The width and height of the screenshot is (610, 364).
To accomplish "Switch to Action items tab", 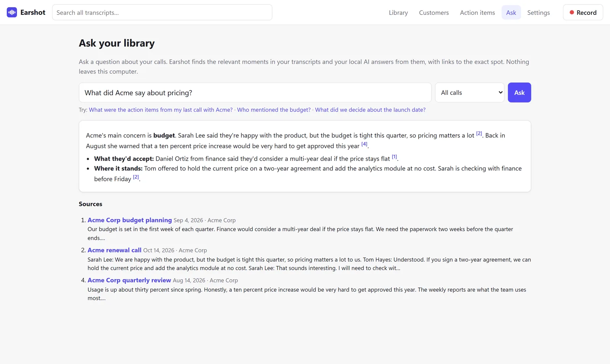I will (477, 13).
